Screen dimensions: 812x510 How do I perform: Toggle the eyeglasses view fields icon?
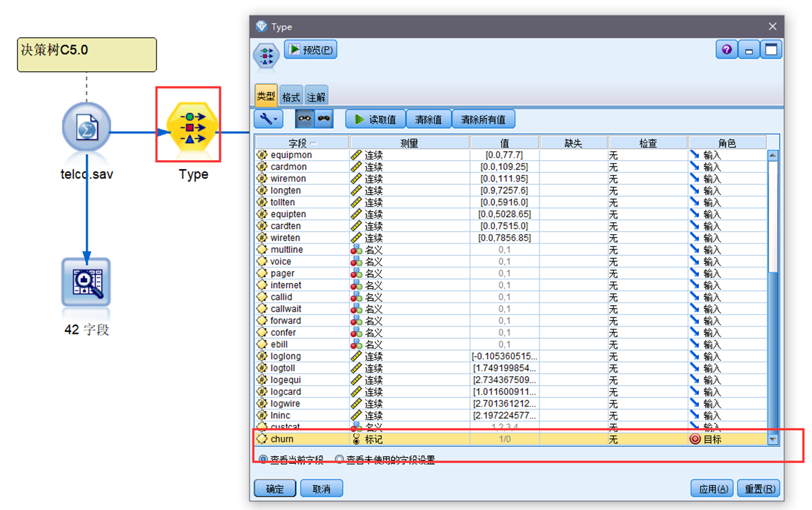tap(305, 119)
